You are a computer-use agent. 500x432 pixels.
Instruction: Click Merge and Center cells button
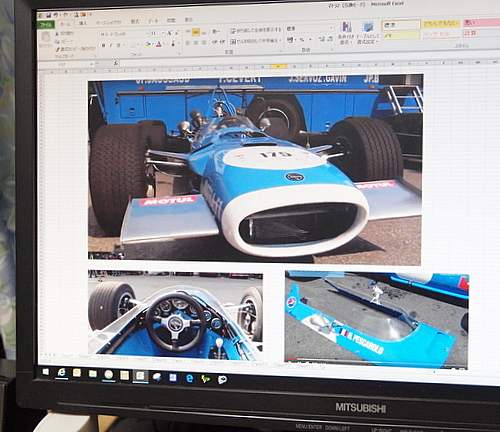256,41
